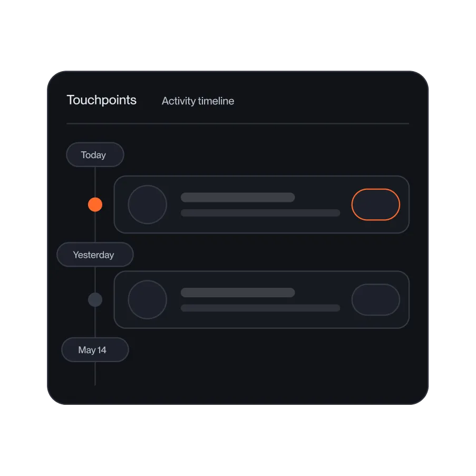
Task: Click timeline line between Today pill and orange dot
Action: click(95, 182)
